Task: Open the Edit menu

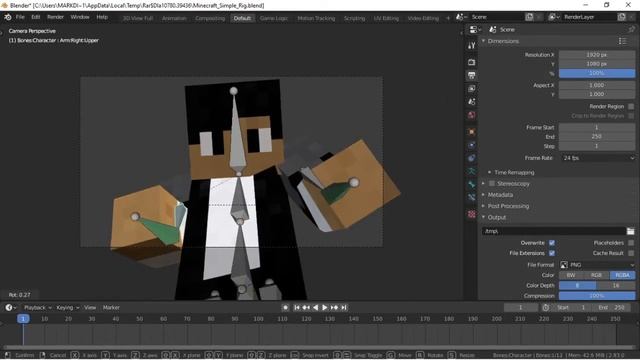Action: pyautogui.click(x=36, y=17)
